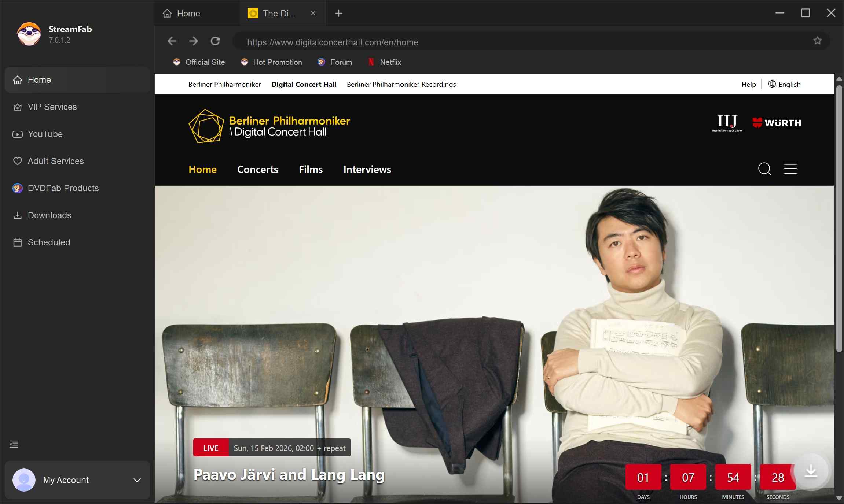Collapse the sidebar with the bottom-left icon
Image resolution: width=844 pixels, height=504 pixels.
14,444
